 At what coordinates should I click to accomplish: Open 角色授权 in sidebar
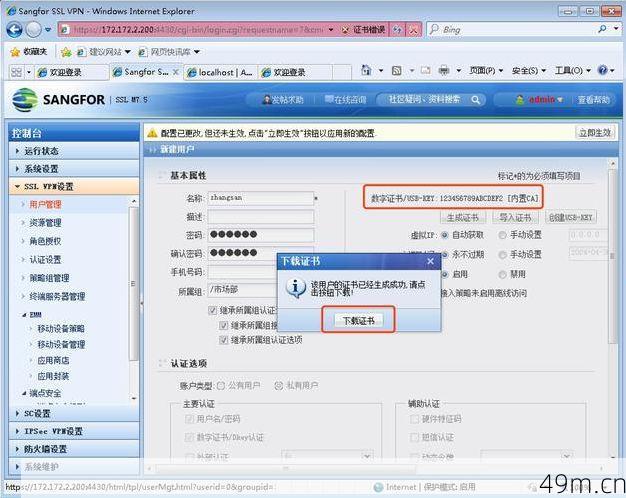tap(45, 241)
